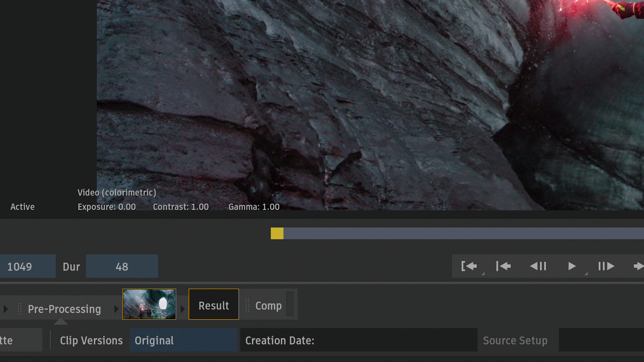This screenshot has width=644, height=362.
Task: Click the arrow right of Pre-Processing
Action: (x=116, y=309)
